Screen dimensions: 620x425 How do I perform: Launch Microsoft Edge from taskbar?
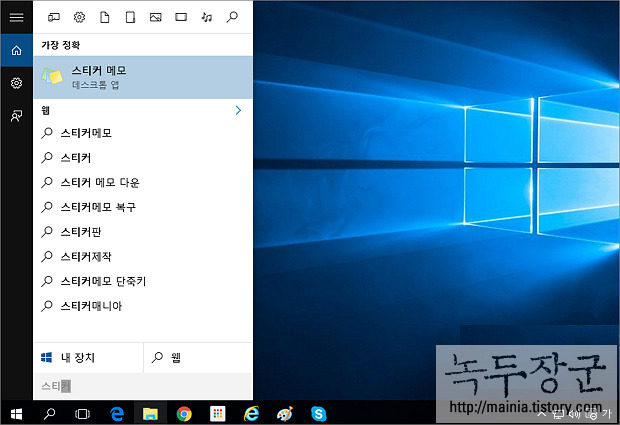117,414
